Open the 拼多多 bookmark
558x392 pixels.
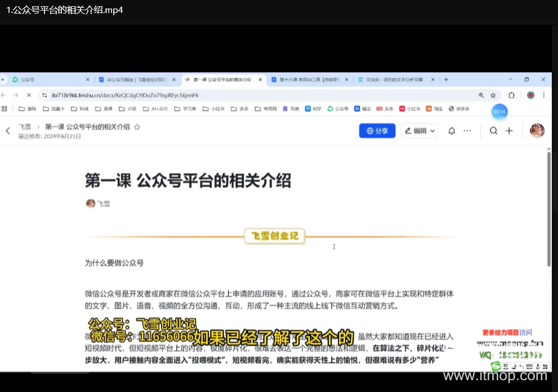[x=459, y=109]
